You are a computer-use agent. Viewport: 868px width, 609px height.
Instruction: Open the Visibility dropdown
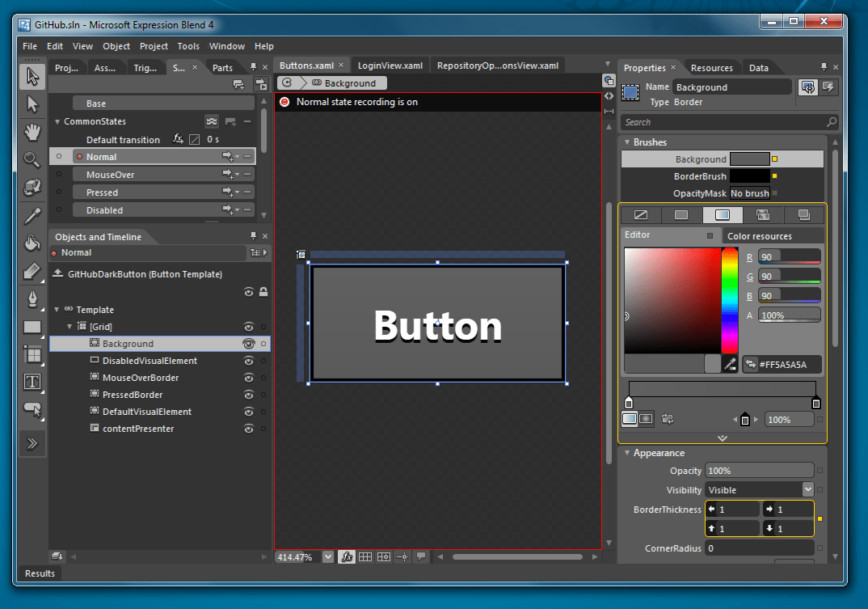(x=807, y=490)
